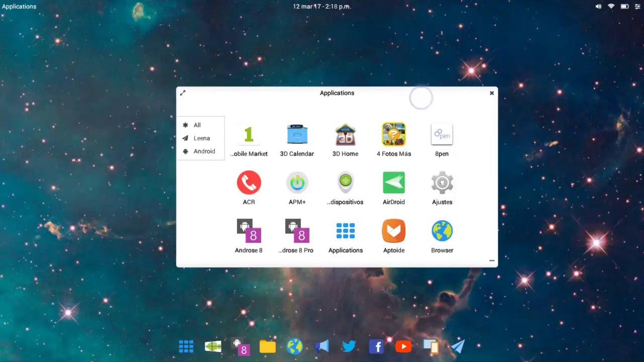Image resolution: width=644 pixels, height=362 pixels.
Task: Open the green Windows-logo dock icon
Action: click(213, 346)
